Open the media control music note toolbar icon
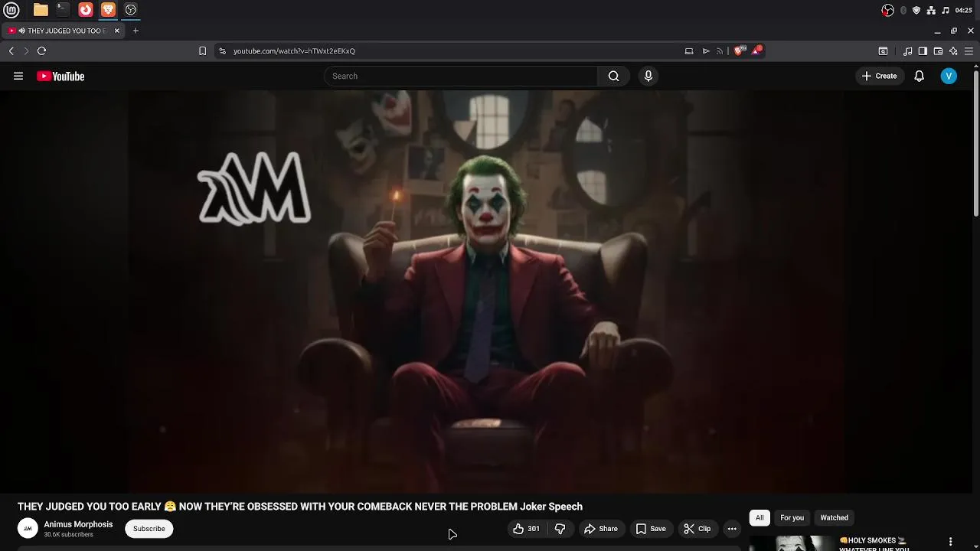Image resolution: width=980 pixels, height=551 pixels. click(907, 51)
